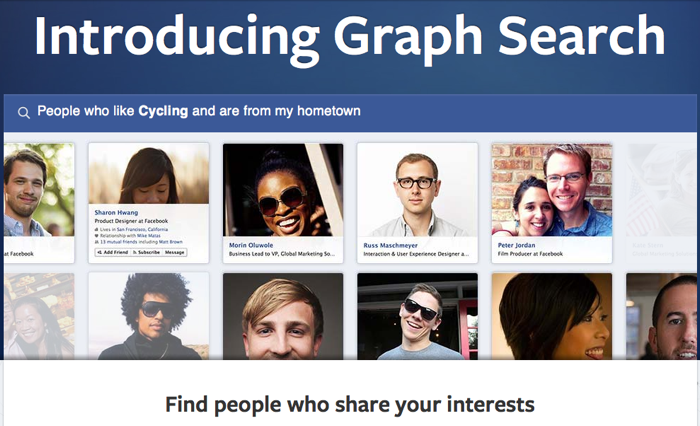The height and width of the screenshot is (426, 700).
Task: Click the photo above Morin Oluwole's name
Action: (x=283, y=190)
